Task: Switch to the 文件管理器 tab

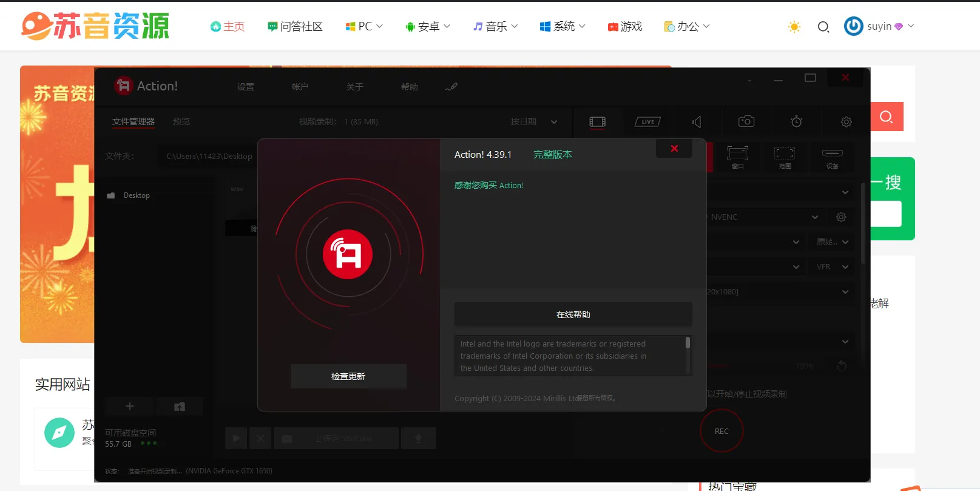Action: [133, 121]
